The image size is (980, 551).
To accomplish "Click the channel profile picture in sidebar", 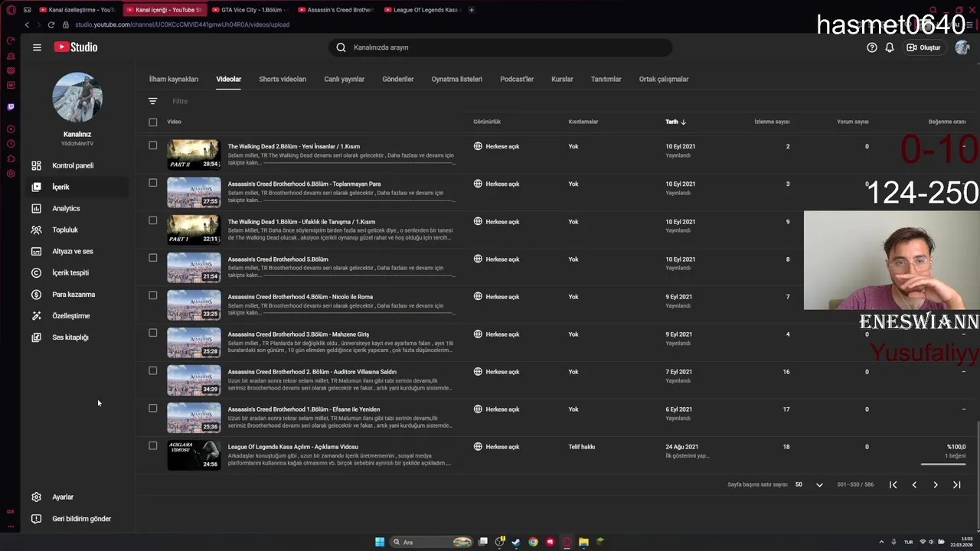I will click(77, 97).
